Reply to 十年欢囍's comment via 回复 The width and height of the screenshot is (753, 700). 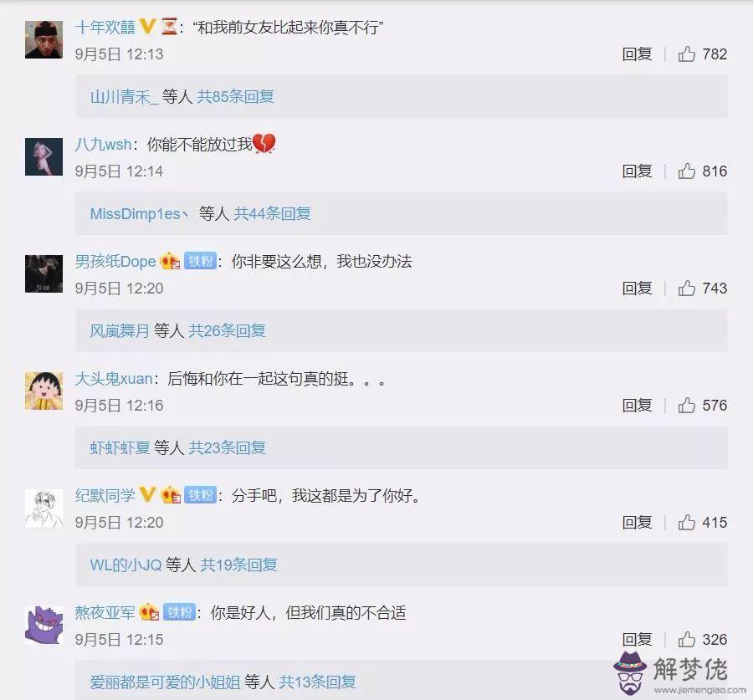click(637, 54)
